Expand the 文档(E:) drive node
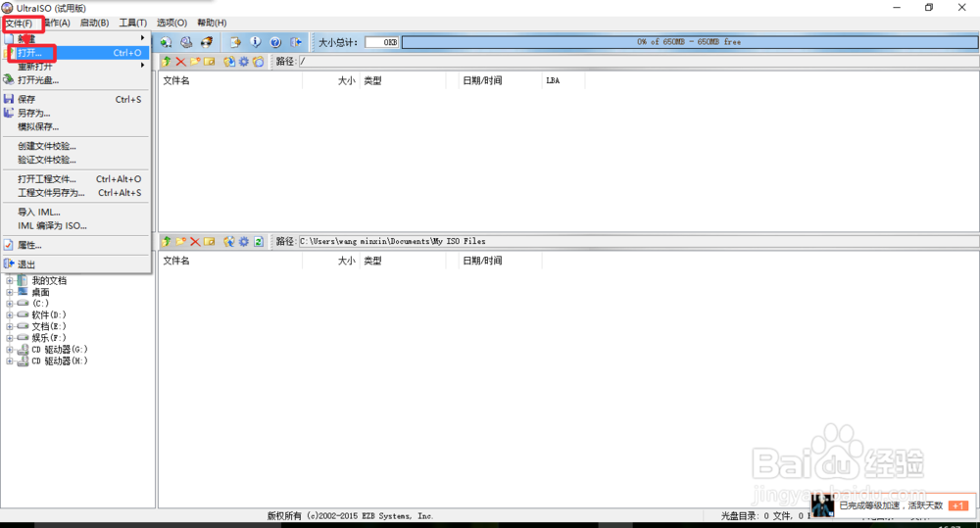Viewport: 980px width, 528px height. pyautogui.click(x=10, y=326)
